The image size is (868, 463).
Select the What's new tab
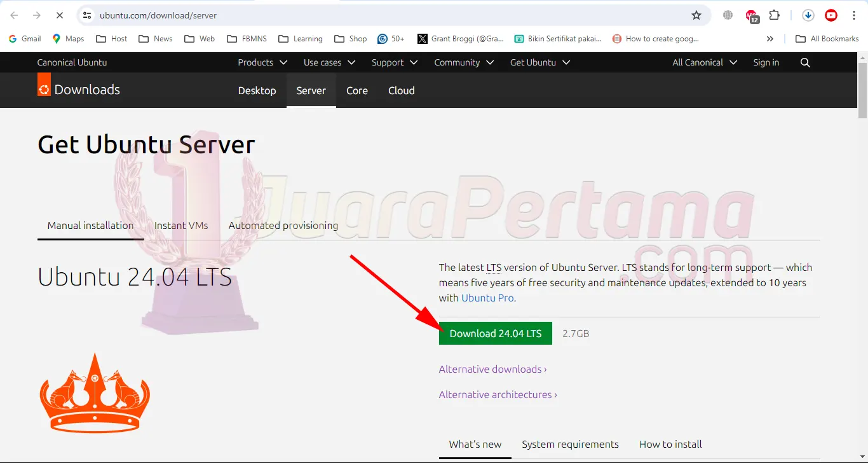point(475,444)
